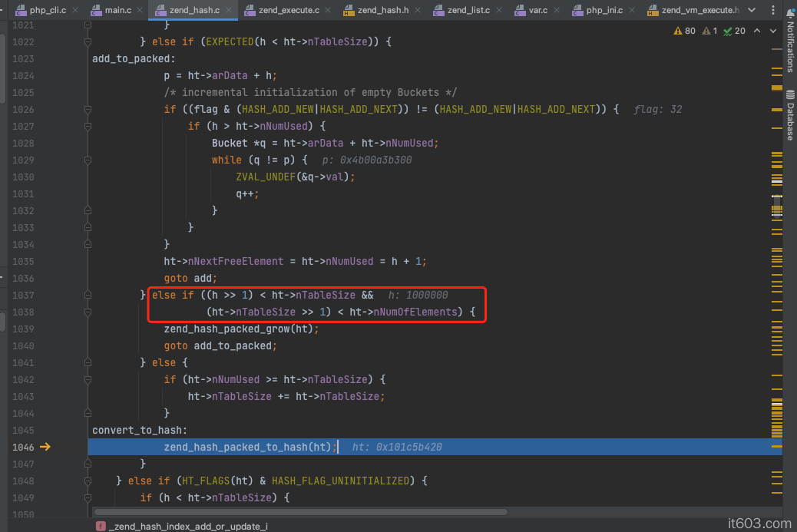The width and height of the screenshot is (797, 532).
Task: Click the typo indicator showing 20
Action: pyautogui.click(x=734, y=31)
